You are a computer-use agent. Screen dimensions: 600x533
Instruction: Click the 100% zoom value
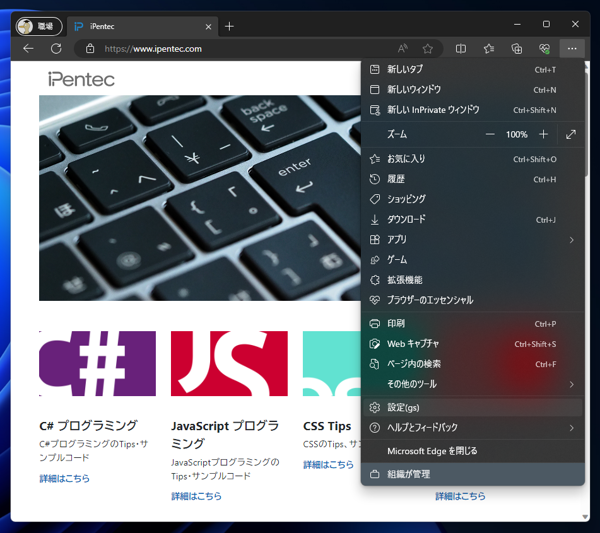pos(517,135)
